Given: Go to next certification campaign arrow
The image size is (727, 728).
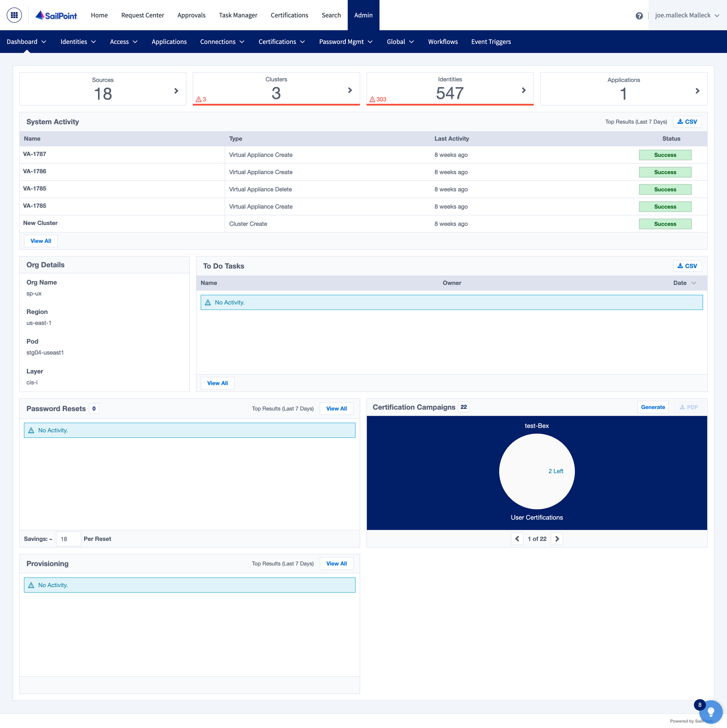Looking at the screenshot, I should (x=557, y=539).
